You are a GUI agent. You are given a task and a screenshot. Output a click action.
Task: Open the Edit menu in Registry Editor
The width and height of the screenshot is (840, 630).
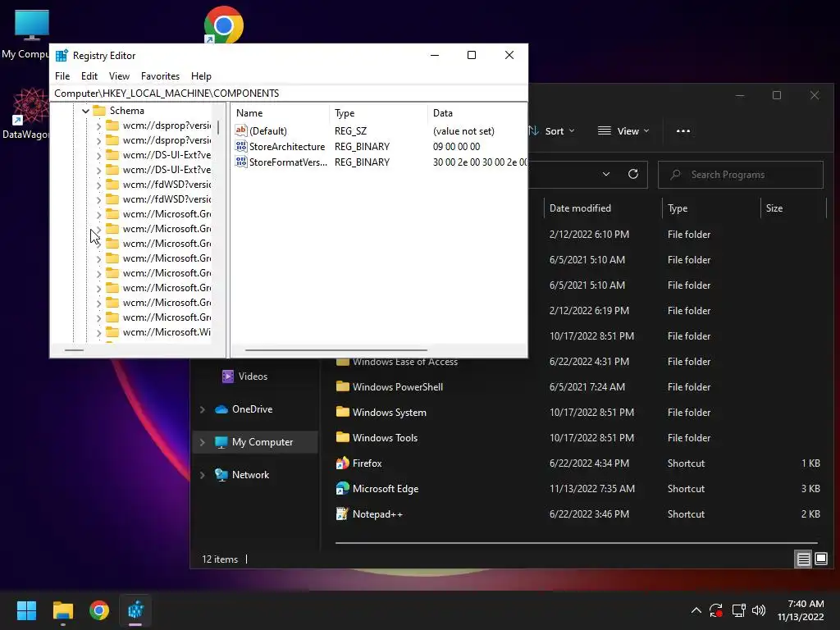pos(89,76)
